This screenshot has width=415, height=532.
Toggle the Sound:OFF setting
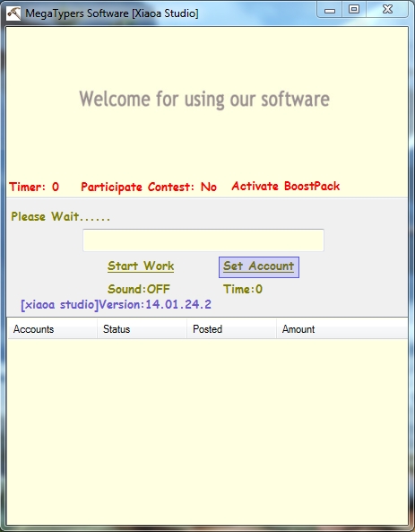click(x=139, y=289)
